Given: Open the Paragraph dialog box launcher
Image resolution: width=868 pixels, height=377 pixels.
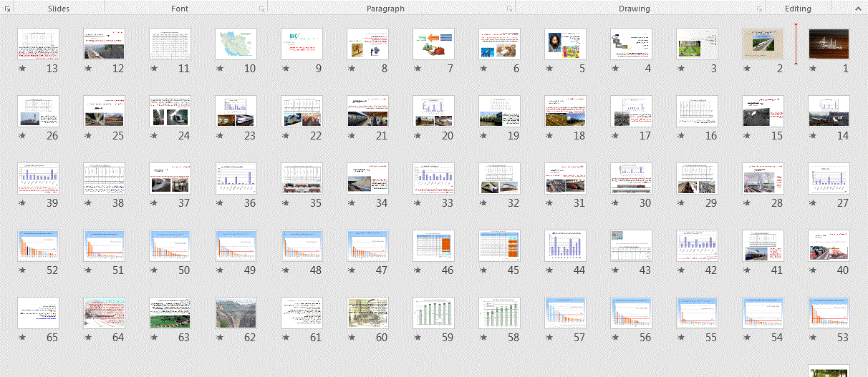Looking at the screenshot, I should coord(509,9).
